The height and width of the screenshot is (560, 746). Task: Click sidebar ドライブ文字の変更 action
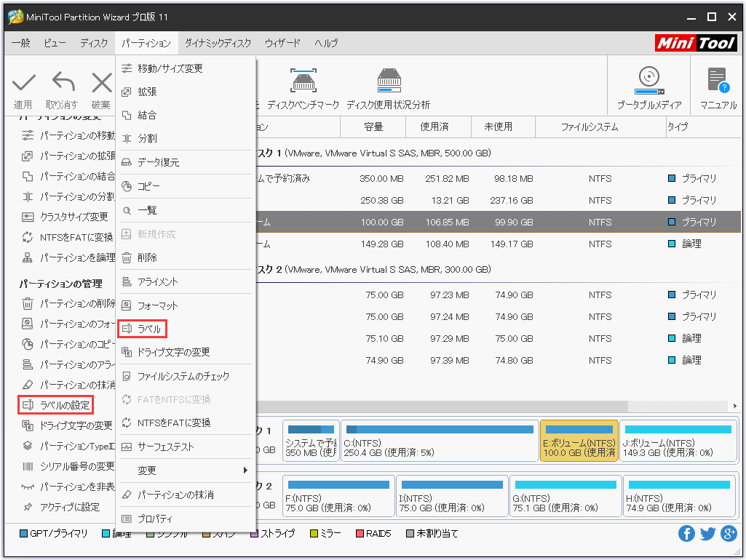pyautogui.click(x=67, y=426)
